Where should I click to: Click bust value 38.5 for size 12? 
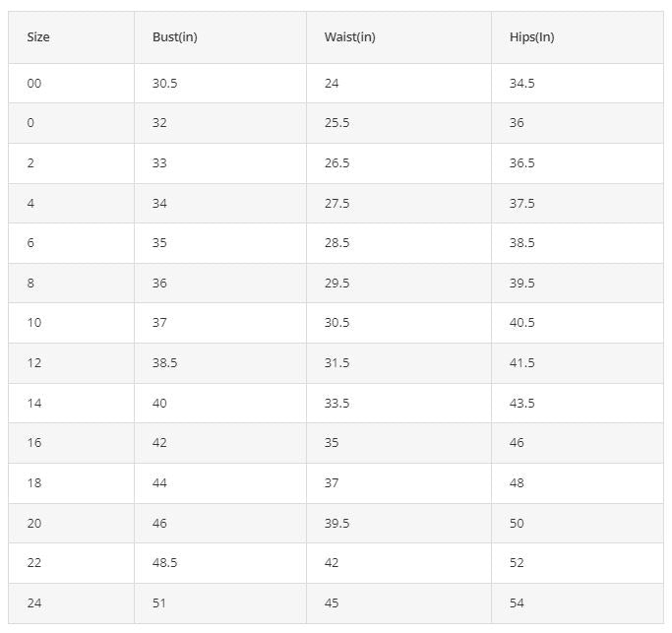164,363
